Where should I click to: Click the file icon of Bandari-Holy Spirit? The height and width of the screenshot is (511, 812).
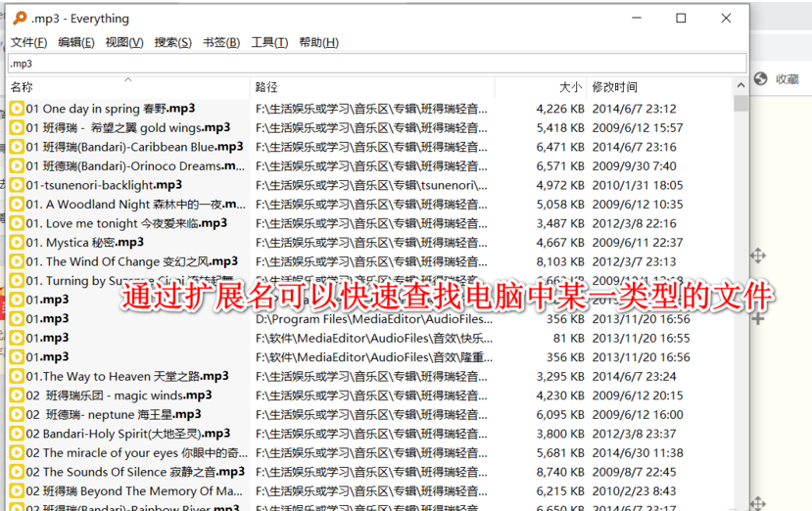click(17, 434)
